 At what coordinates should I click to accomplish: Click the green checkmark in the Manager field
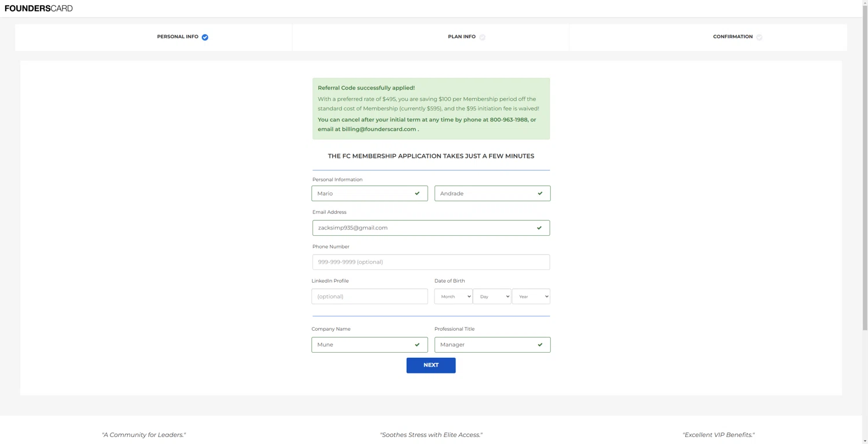coord(540,345)
